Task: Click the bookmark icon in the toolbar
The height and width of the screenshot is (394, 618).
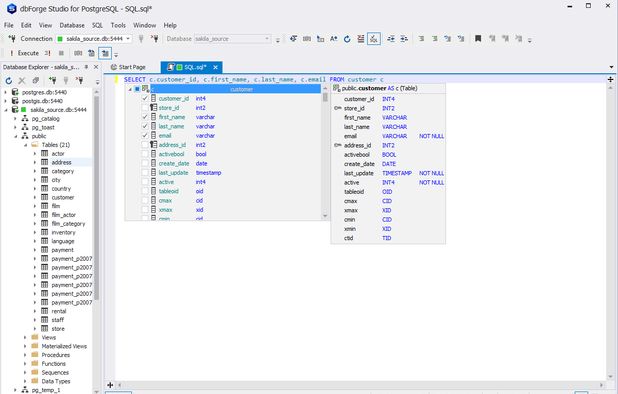Action: (x=478, y=39)
